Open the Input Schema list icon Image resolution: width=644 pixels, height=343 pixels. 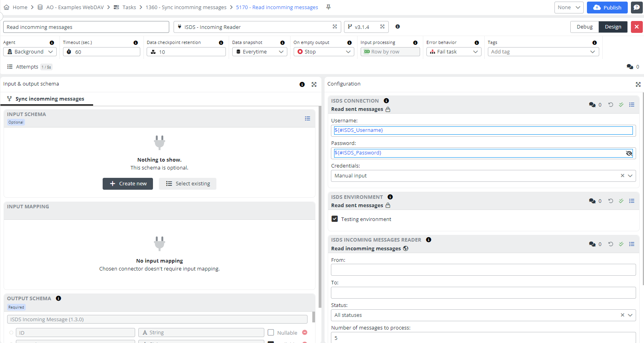[307, 118]
